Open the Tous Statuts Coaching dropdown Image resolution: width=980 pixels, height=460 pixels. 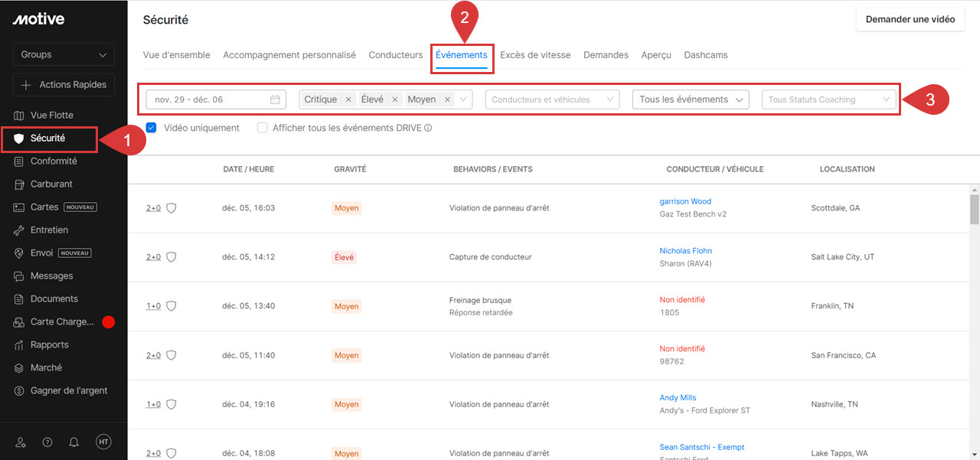pyautogui.click(x=829, y=100)
